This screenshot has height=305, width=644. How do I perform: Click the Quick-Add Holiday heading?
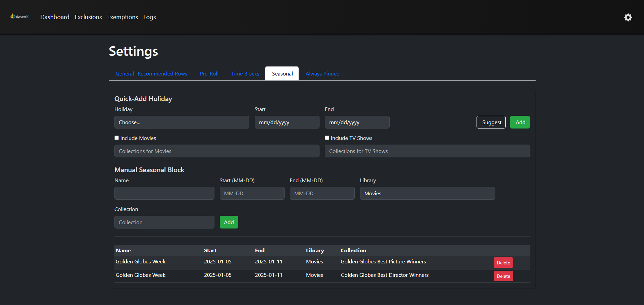[143, 99]
